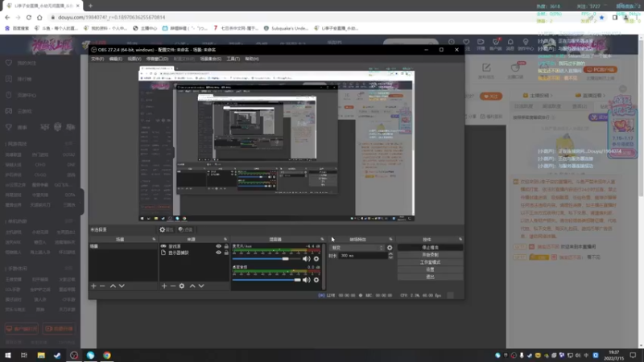Screen dimensions: 644x362
Task: Open settings gear for first audio mixer channel
Action: (316, 259)
